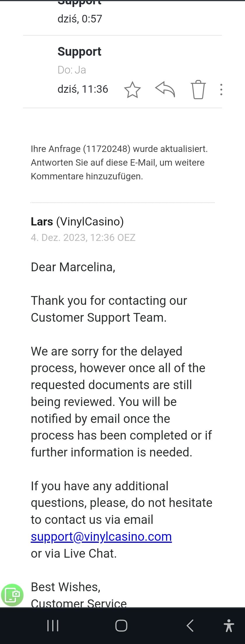Viewport: 245px width, 644px height.
Task: Go back using the navigation bar arrow
Action: coord(190,625)
